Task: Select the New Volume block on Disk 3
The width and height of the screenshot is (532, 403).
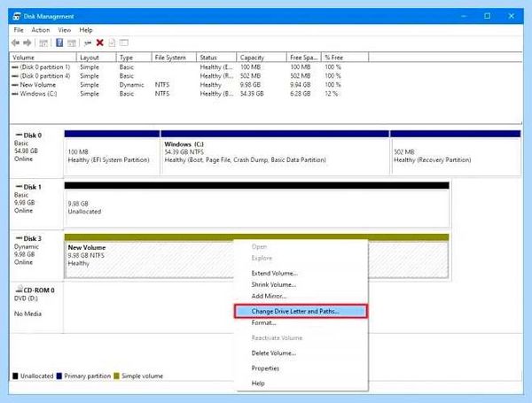Action: 256,256
